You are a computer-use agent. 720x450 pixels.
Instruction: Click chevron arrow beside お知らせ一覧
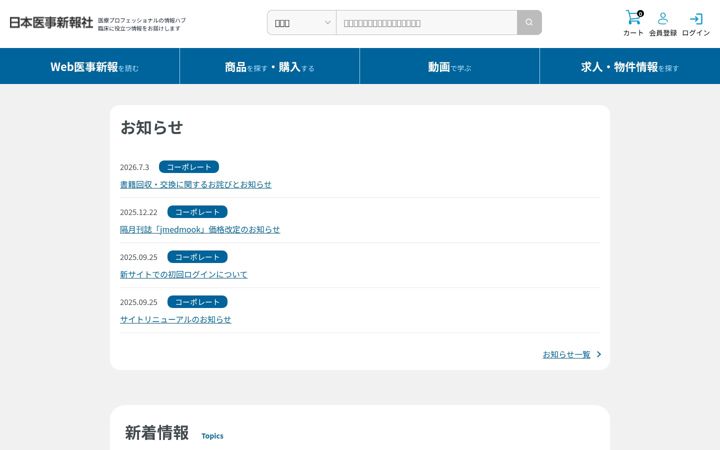point(598,354)
